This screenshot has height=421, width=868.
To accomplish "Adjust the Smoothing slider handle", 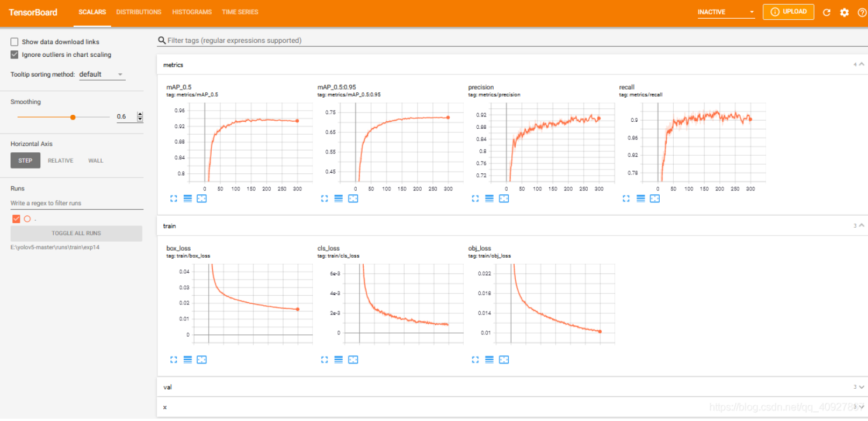I will [73, 117].
